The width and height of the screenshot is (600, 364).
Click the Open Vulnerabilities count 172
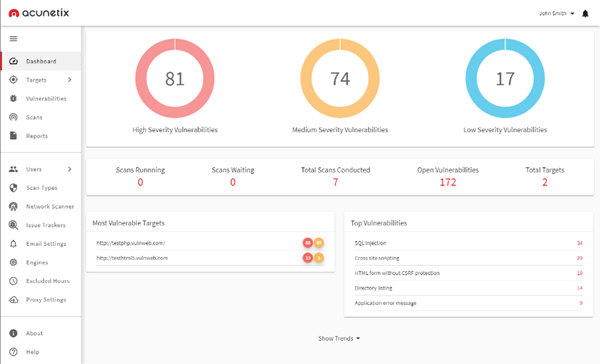(448, 182)
